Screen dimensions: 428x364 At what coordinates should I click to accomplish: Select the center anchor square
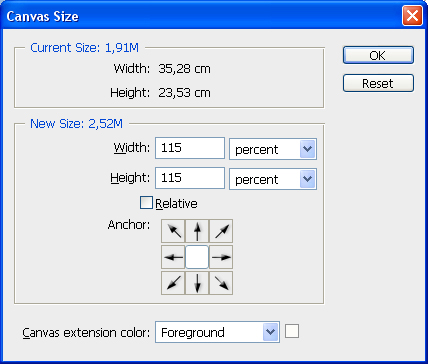pos(197,257)
